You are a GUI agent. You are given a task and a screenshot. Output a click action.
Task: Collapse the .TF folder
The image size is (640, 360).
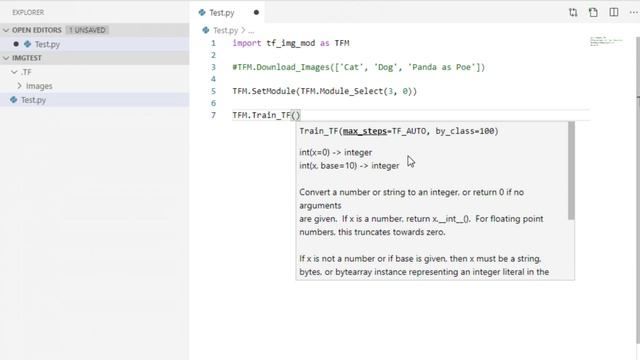(x=14, y=72)
